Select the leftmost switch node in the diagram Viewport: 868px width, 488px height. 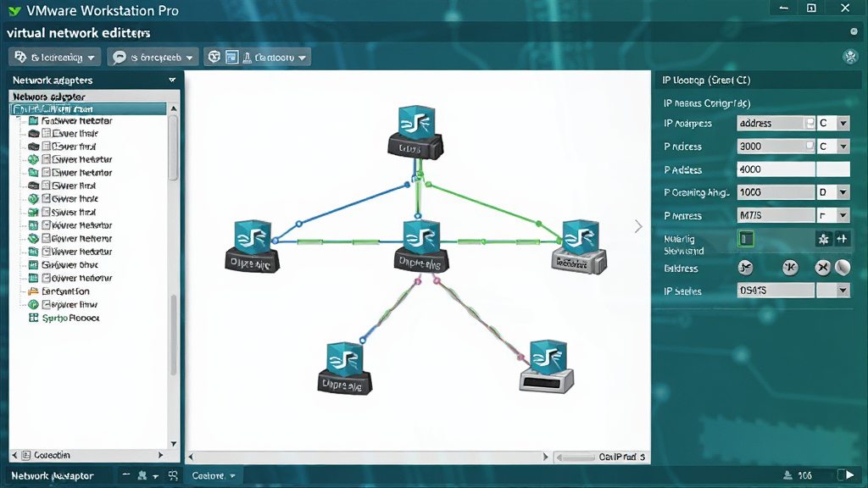(x=253, y=247)
